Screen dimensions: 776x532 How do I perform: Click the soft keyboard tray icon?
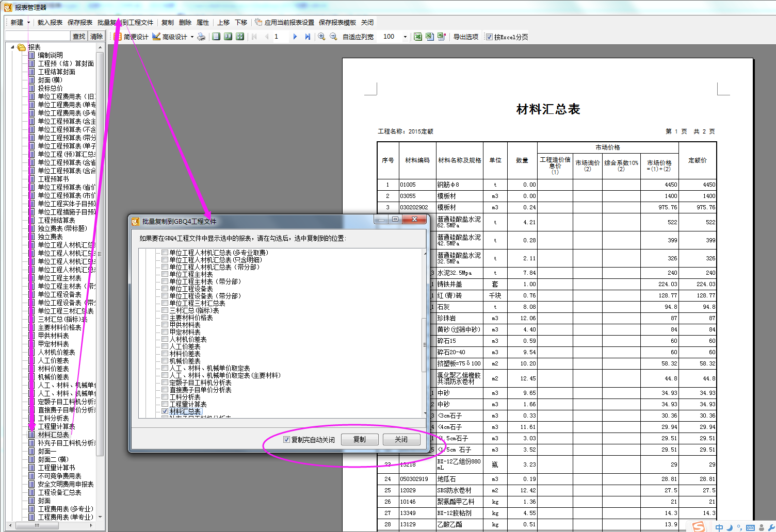pyautogui.click(x=750, y=527)
